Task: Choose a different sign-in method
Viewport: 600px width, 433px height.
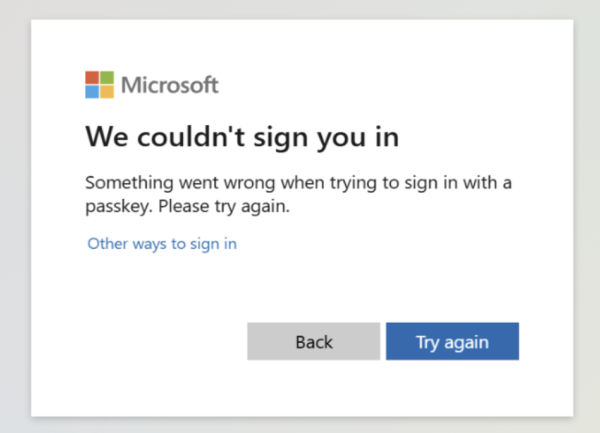Action: [162, 244]
